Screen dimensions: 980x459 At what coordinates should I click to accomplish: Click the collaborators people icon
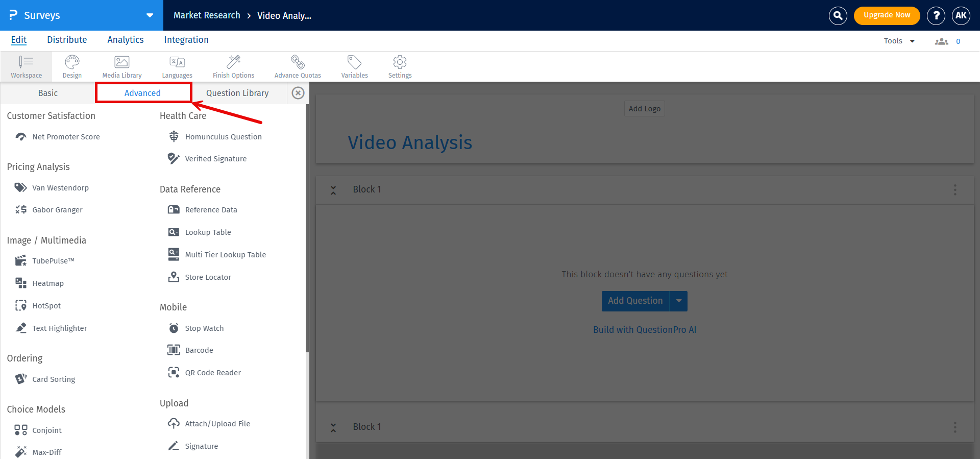click(x=941, y=41)
